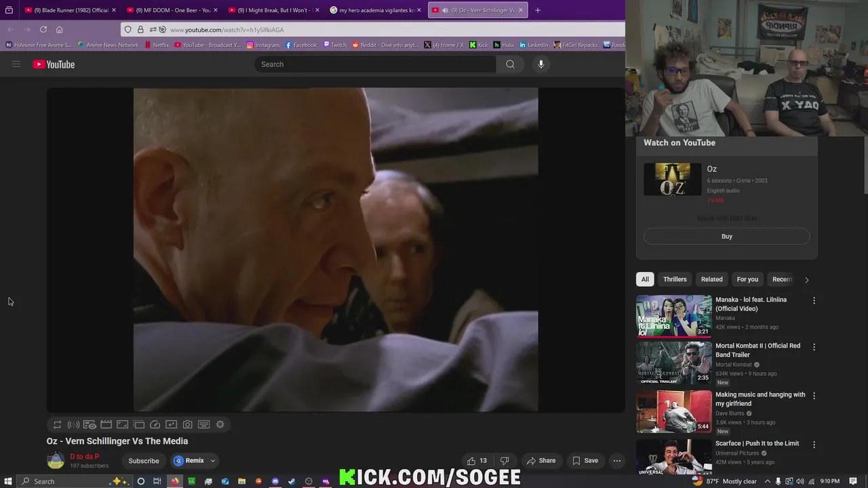Select the All filter chip

[x=645, y=279]
